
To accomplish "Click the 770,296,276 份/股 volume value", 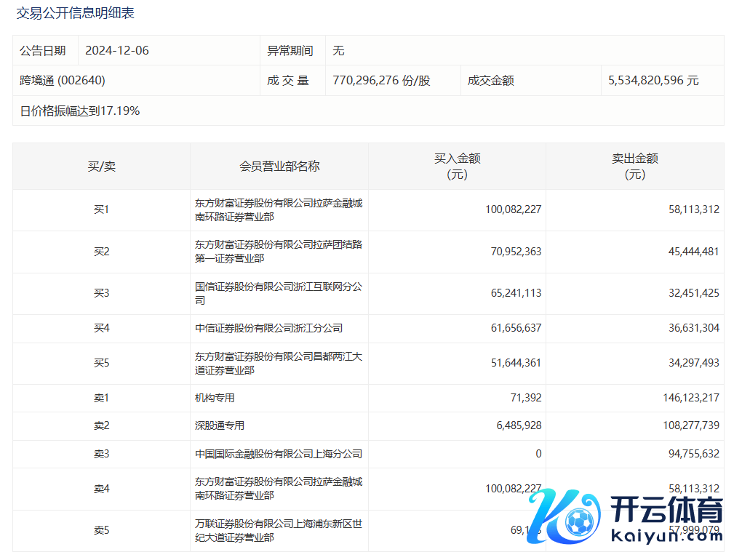I will tap(381, 81).
